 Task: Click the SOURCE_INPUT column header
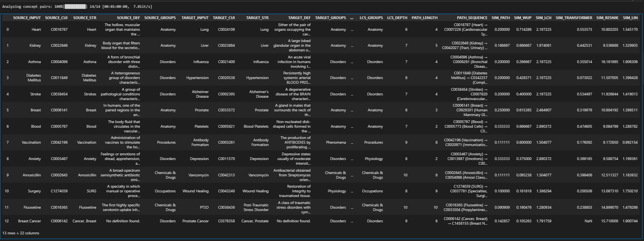coord(27,18)
